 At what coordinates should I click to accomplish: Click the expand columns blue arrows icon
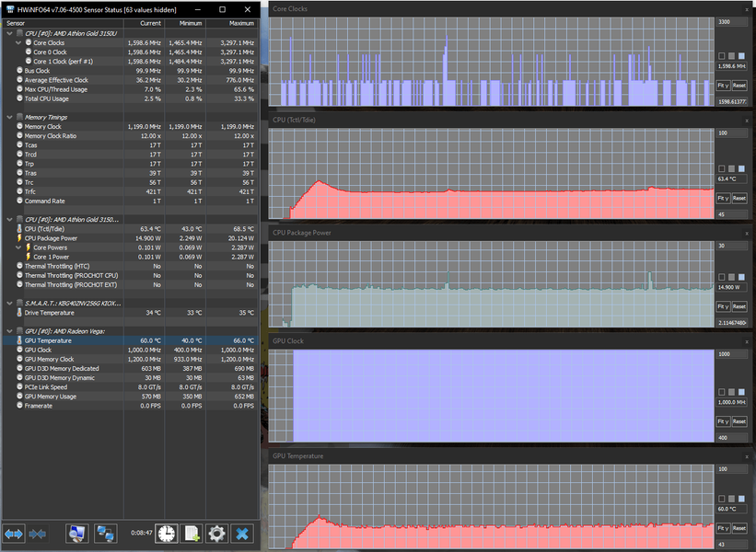tap(14, 534)
